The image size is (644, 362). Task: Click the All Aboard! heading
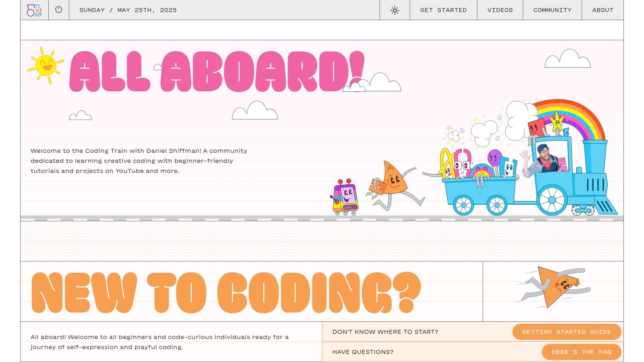(217, 72)
